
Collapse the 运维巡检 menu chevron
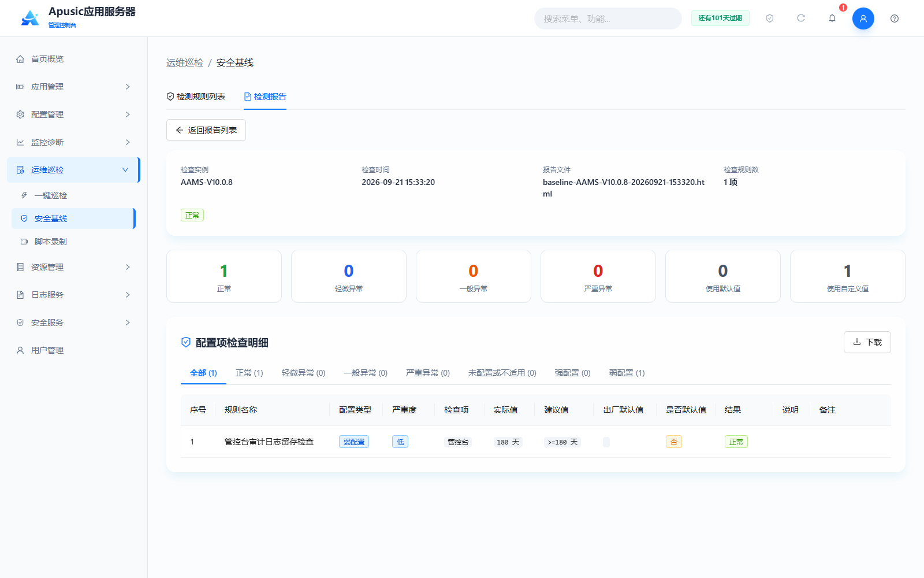125,170
